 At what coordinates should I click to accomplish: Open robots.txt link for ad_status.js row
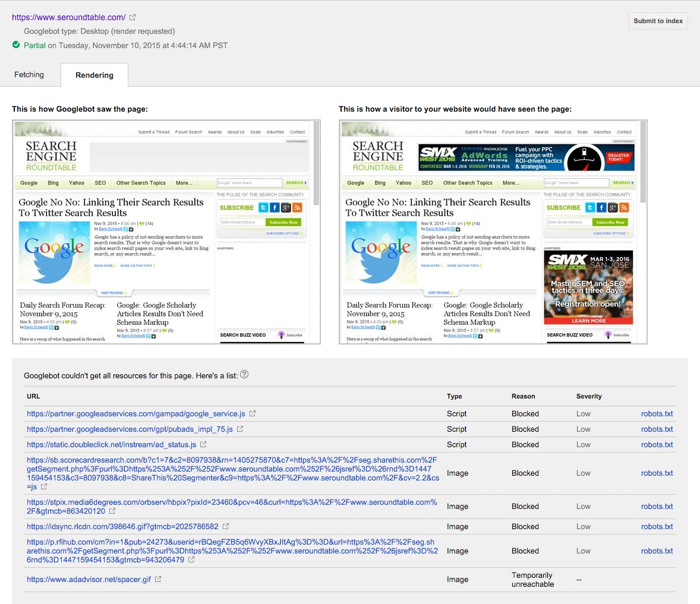tap(657, 445)
